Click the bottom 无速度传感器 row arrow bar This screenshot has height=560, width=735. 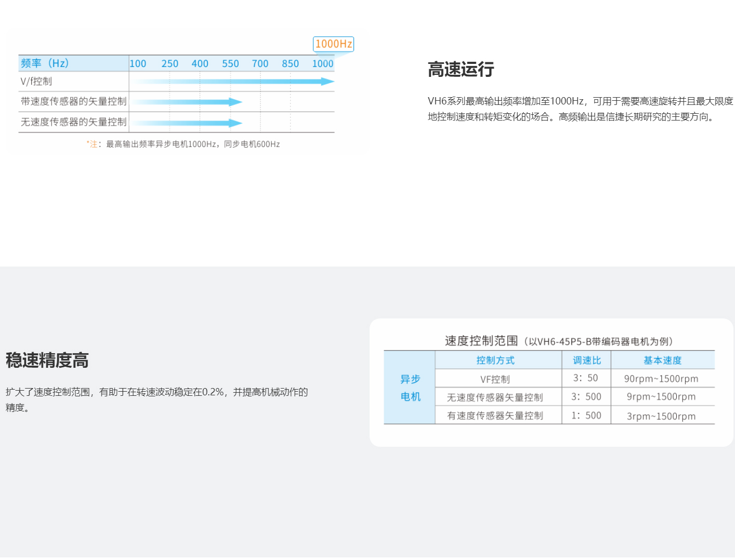[x=187, y=123]
